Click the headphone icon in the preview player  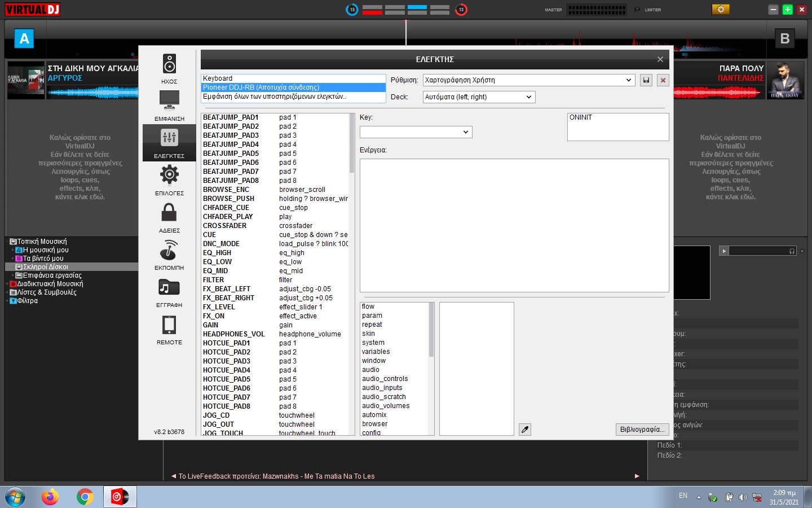[792, 251]
